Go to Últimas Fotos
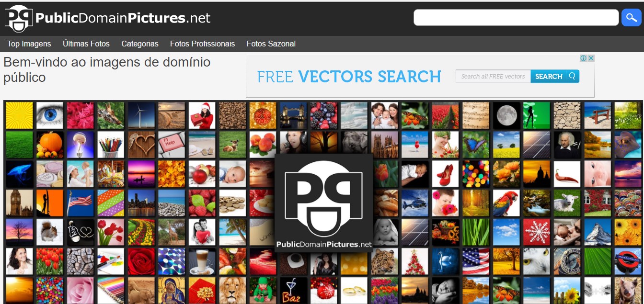644x304 pixels. pos(86,44)
